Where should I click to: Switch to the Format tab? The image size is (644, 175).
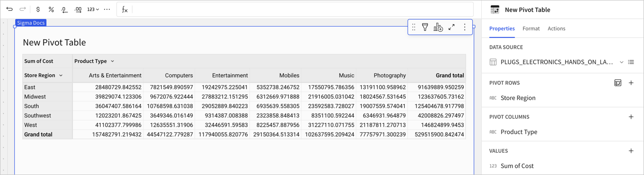pos(531,28)
